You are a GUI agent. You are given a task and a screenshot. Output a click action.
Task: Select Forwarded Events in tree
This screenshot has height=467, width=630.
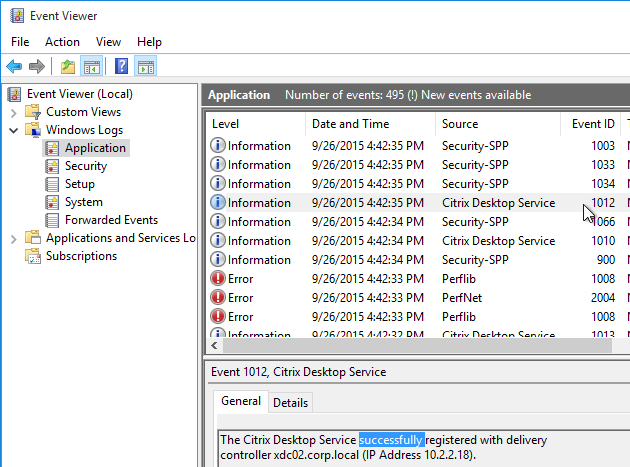[111, 220]
